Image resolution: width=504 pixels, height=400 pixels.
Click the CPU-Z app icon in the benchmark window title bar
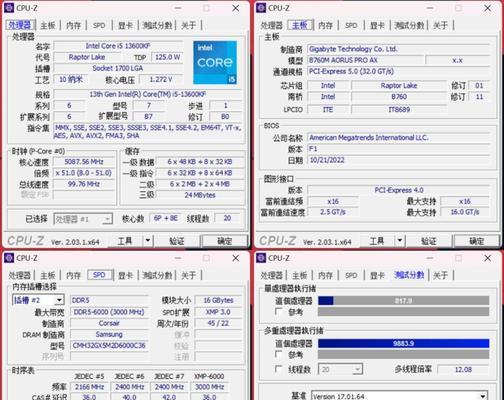pos(261,258)
